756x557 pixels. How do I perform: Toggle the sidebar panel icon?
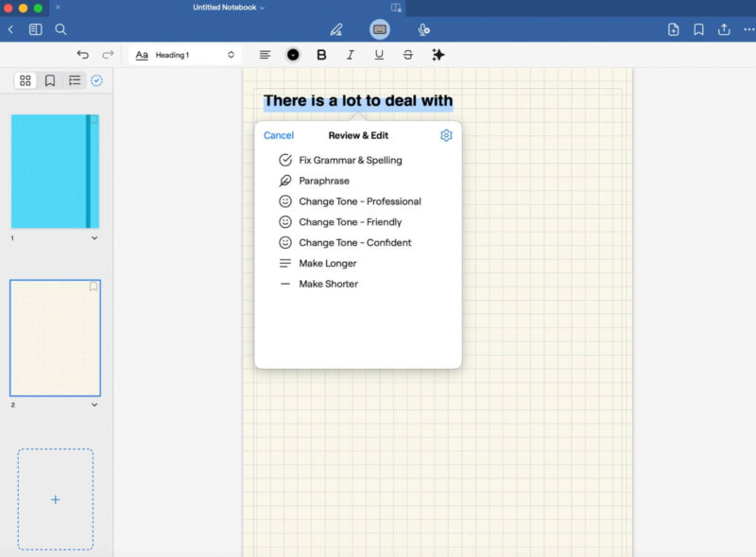pos(35,29)
